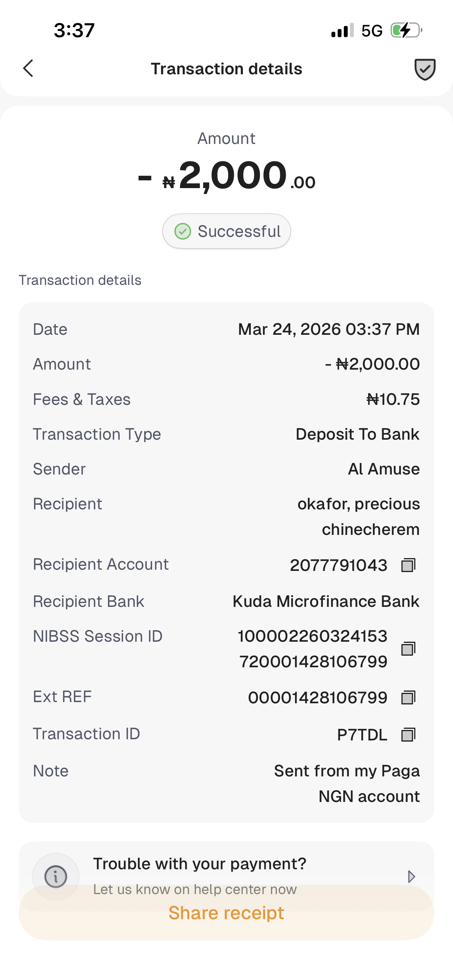Open the security shield icon
The height and width of the screenshot is (980, 453).
click(425, 69)
